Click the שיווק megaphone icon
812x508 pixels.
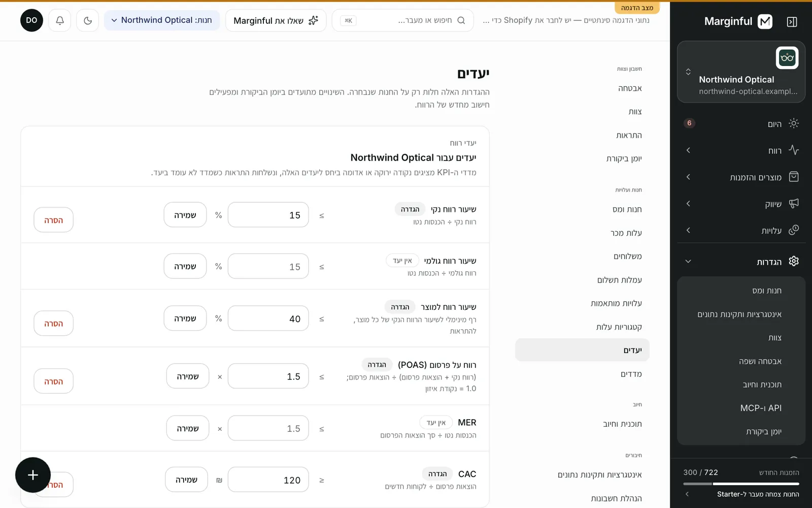click(x=794, y=203)
